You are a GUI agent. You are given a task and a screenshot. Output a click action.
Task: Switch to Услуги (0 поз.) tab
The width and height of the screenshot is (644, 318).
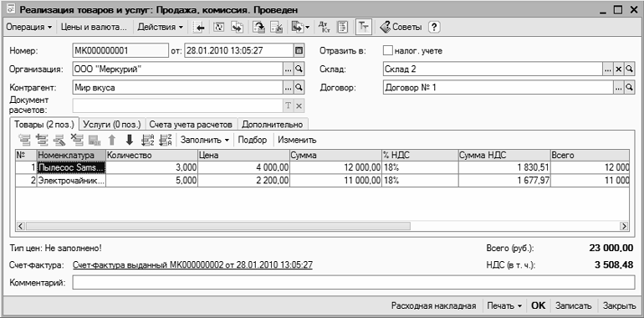112,124
